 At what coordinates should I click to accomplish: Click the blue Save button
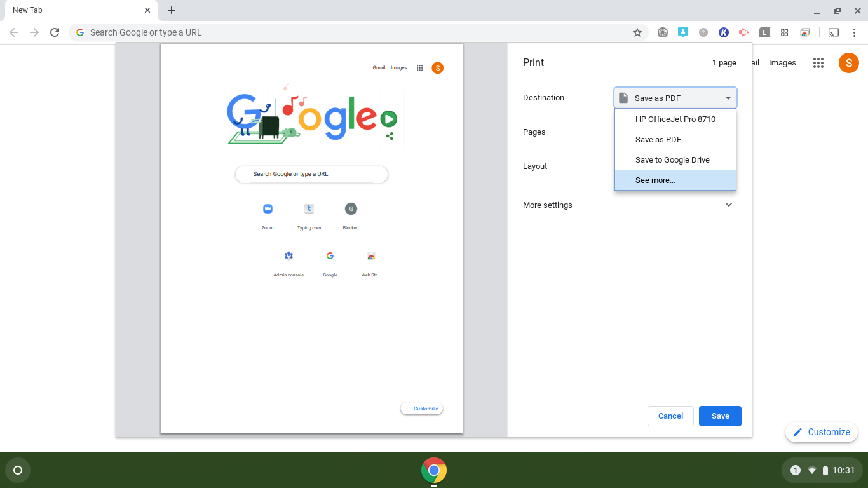coord(720,416)
